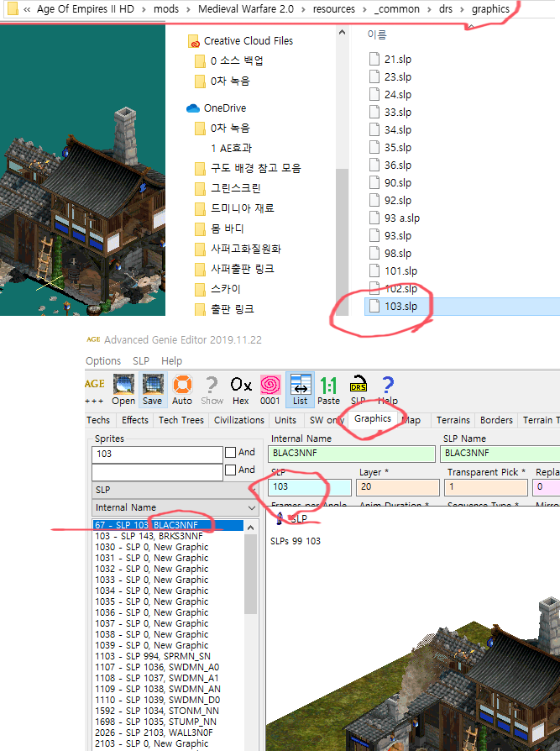
Task: Switch to the Civilizations tab
Action: (238, 420)
